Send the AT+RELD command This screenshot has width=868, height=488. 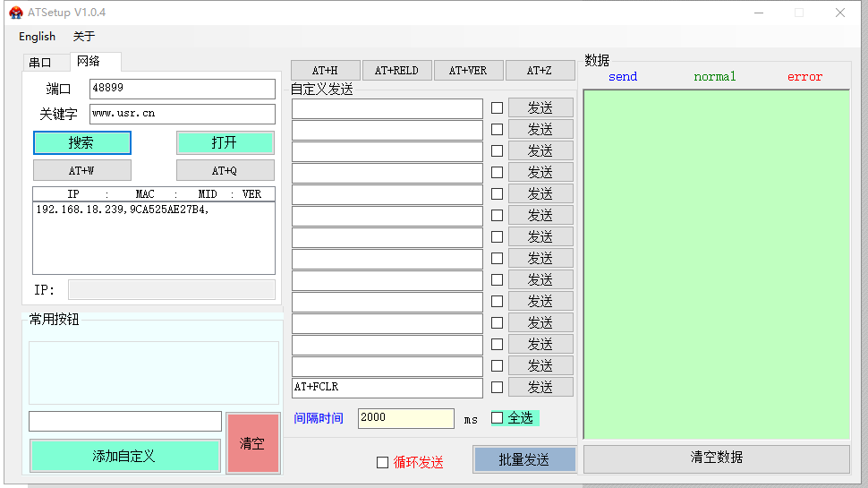coord(396,71)
